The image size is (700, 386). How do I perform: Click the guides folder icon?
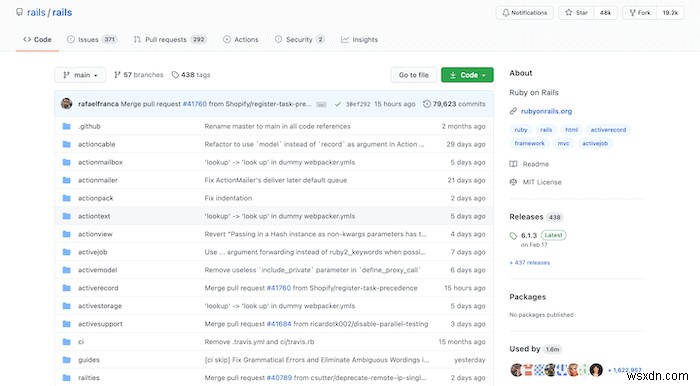(67, 360)
